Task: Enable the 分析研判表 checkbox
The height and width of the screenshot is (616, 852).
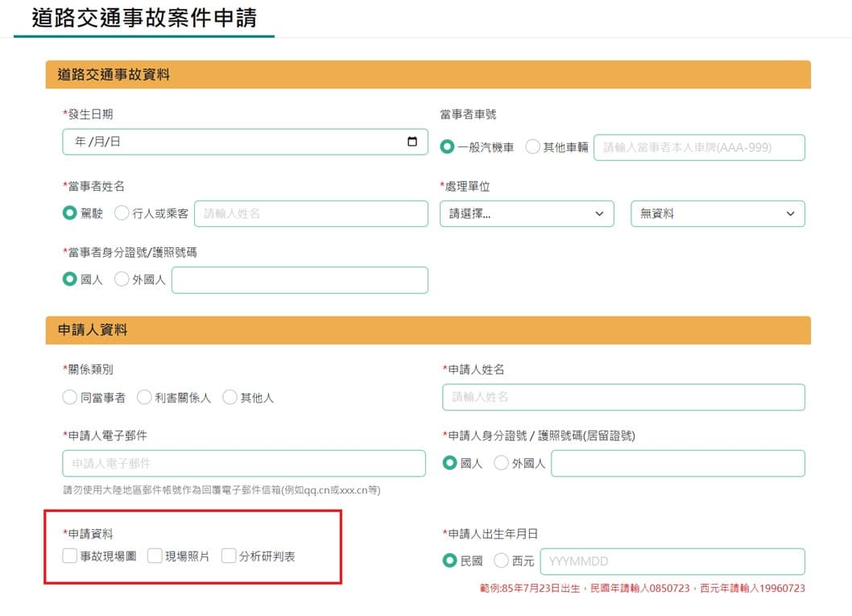Action: 229,556
